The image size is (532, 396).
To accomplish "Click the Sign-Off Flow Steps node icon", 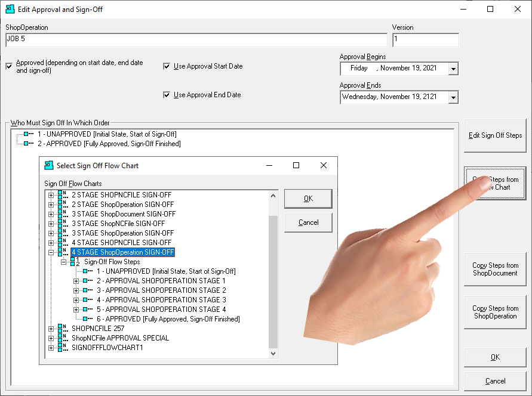I will 75,262.
